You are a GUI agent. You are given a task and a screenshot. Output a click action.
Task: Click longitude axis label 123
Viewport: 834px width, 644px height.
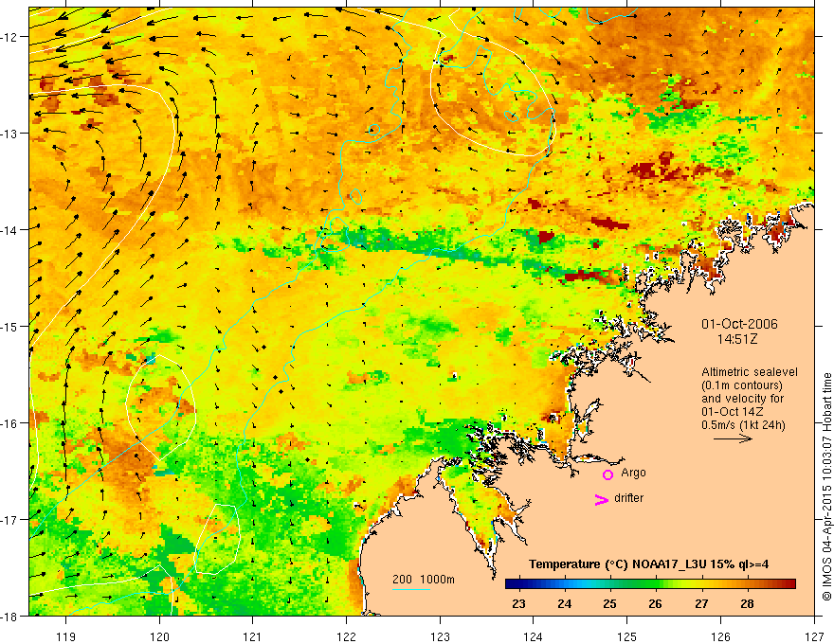tap(440, 636)
